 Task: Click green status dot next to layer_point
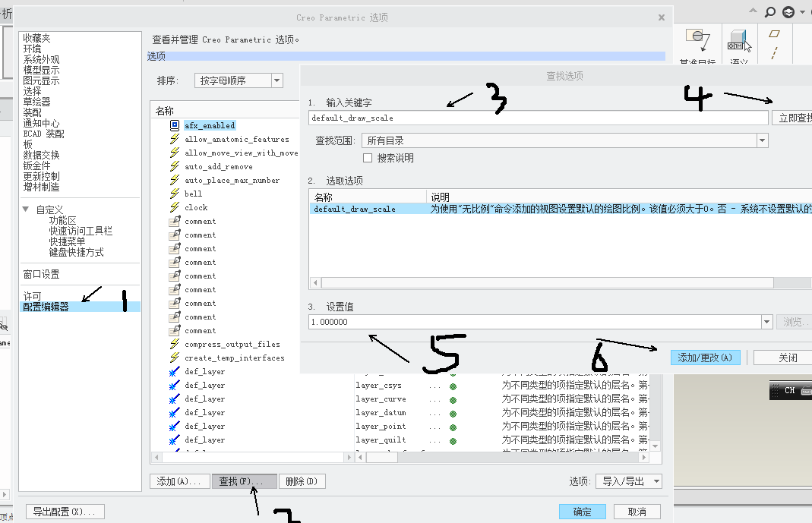[x=453, y=427]
